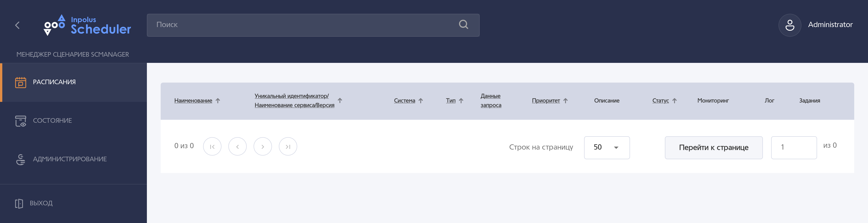Sort by Приоритет column header
This screenshot has width=868, height=223.
pyautogui.click(x=546, y=101)
